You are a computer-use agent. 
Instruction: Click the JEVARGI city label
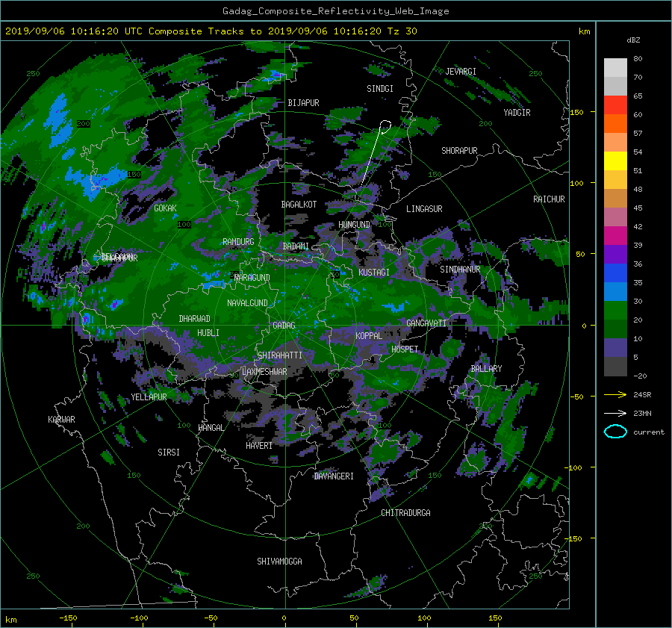[461, 72]
